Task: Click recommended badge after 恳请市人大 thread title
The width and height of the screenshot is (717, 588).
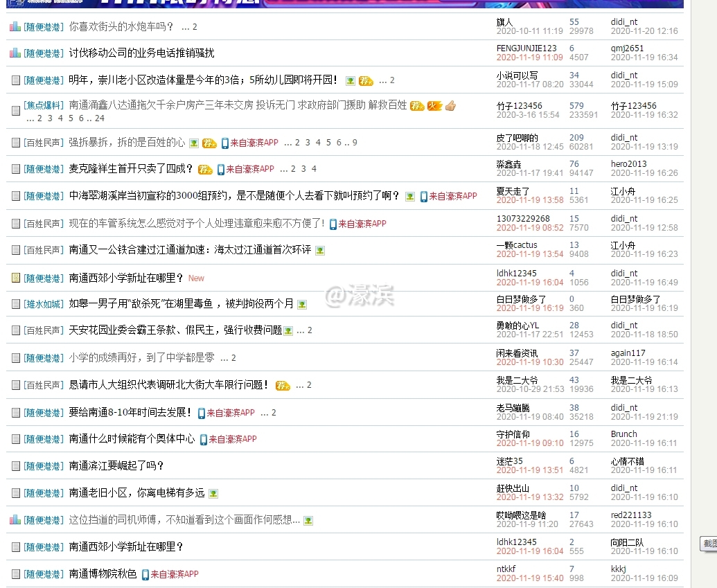Action: pyautogui.click(x=282, y=385)
